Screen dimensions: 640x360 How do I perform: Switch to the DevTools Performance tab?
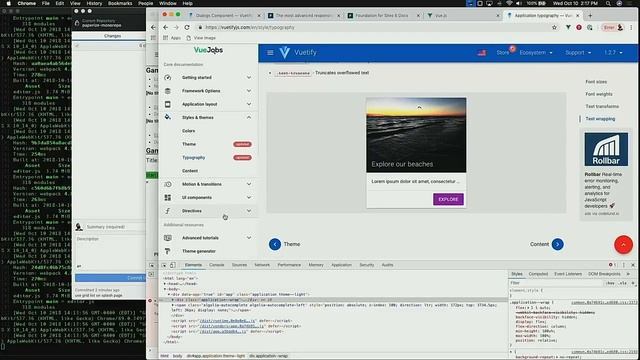coord(289,265)
